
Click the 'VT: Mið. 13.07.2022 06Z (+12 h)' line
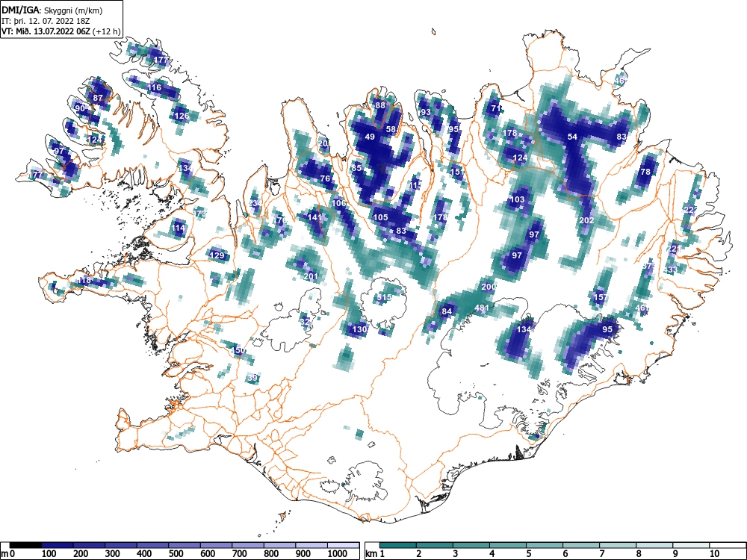coord(61,31)
